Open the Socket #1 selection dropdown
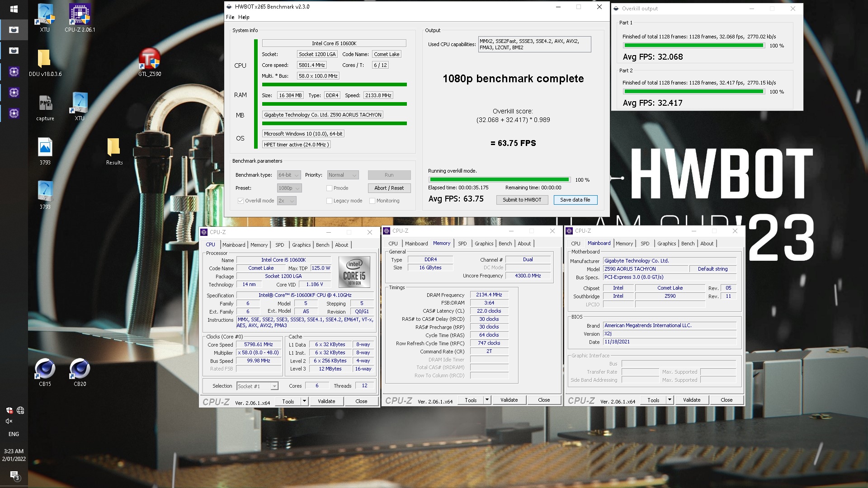 [257, 386]
